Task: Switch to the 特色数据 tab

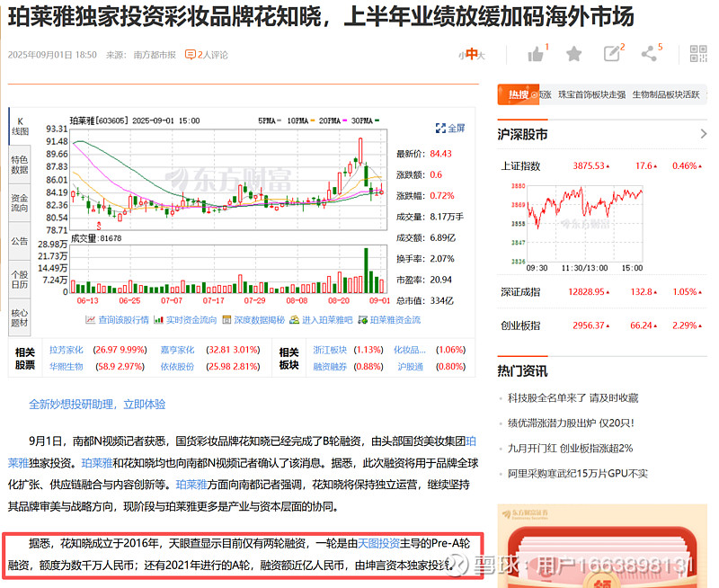Action: pos(20,165)
